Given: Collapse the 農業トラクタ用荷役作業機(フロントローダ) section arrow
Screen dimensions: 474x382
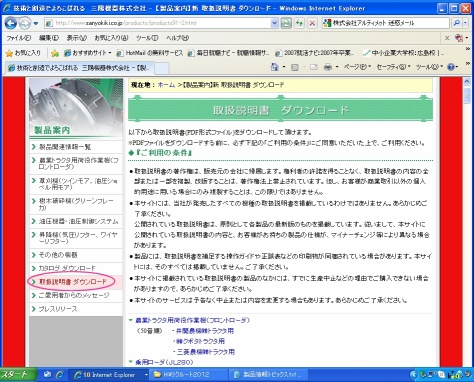Looking at the screenshot, I should tap(131, 320).
